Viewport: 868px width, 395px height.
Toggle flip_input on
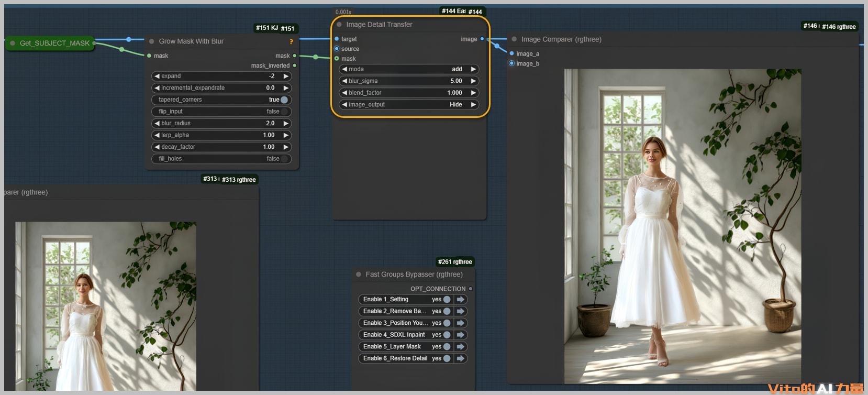pyautogui.click(x=284, y=112)
